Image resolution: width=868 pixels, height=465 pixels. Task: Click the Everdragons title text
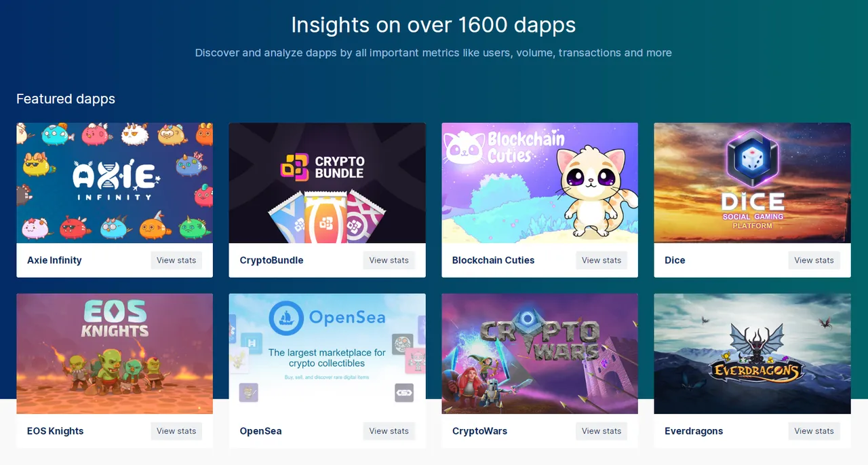pos(694,431)
